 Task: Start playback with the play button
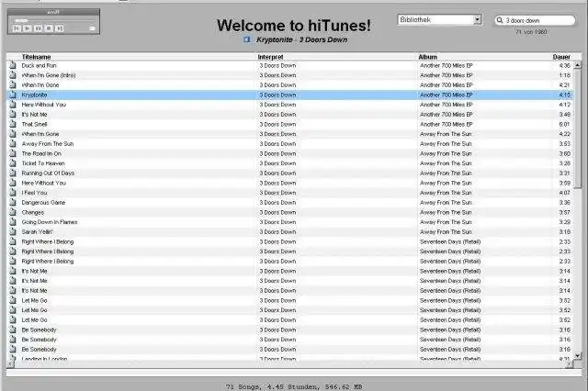pyautogui.click(x=28, y=28)
